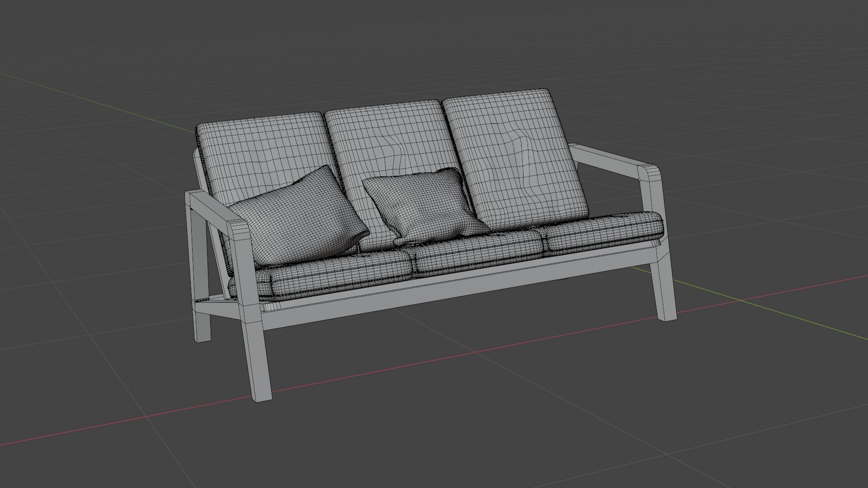Image resolution: width=868 pixels, height=488 pixels.
Task: Select the smaller middle throw pillow
Action: 425,206
